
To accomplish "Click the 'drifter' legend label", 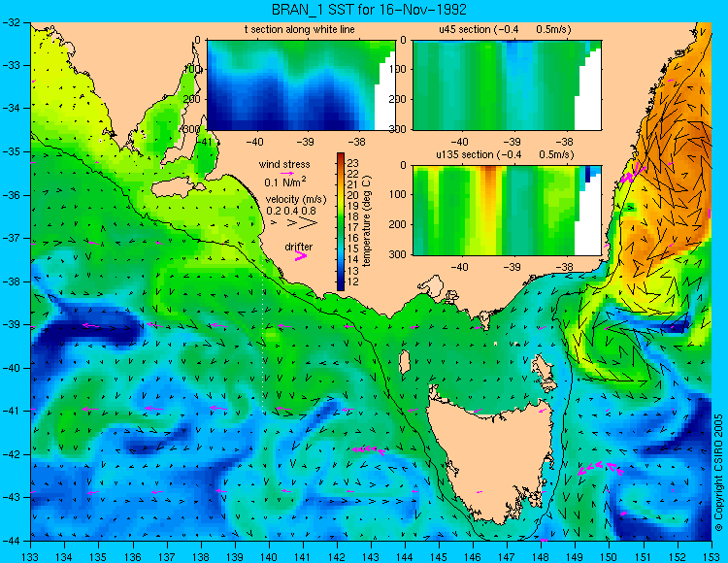I will coord(299,247).
